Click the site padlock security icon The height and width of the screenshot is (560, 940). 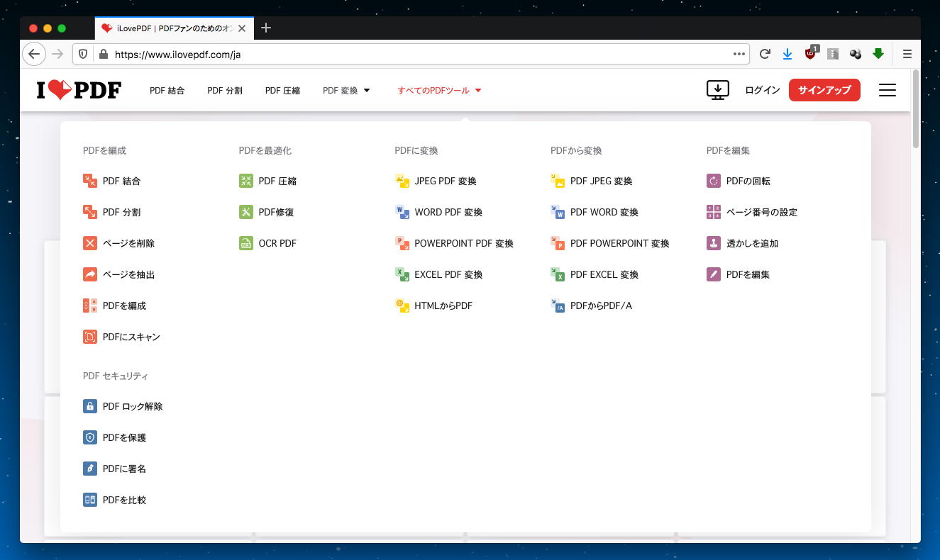click(x=103, y=54)
